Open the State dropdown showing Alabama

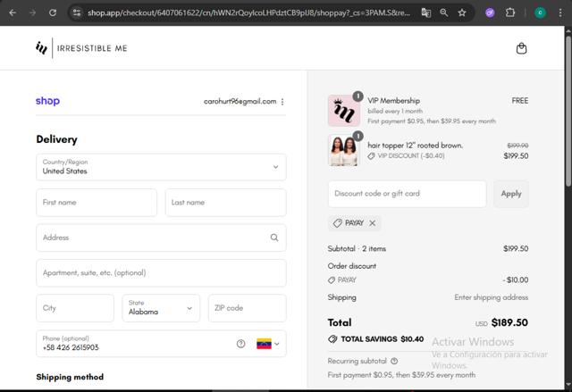(x=161, y=308)
